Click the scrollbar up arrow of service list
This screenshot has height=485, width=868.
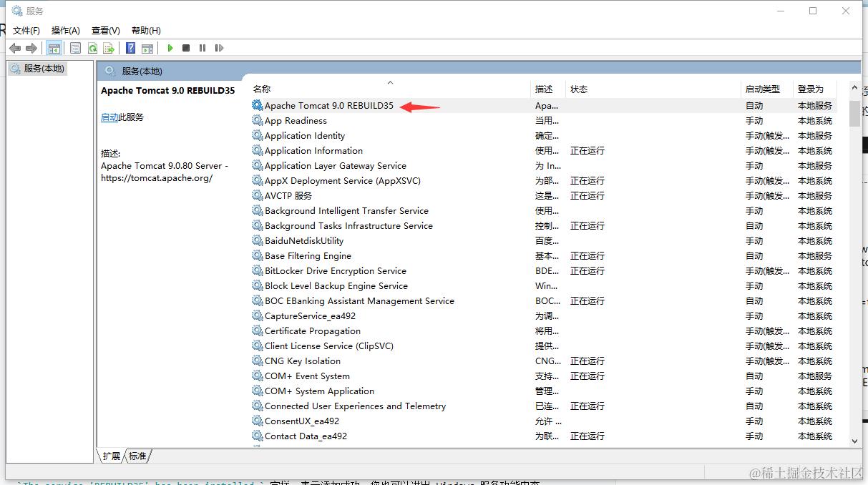(x=854, y=88)
